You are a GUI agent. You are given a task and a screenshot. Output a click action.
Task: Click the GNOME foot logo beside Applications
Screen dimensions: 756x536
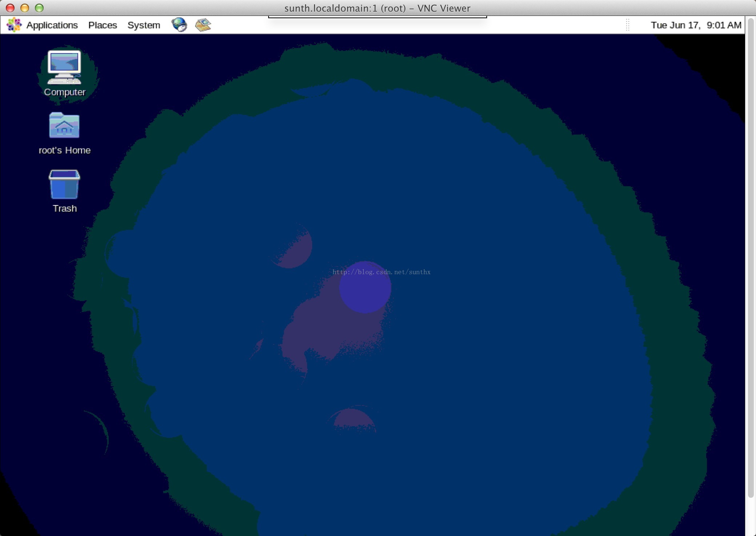click(14, 25)
